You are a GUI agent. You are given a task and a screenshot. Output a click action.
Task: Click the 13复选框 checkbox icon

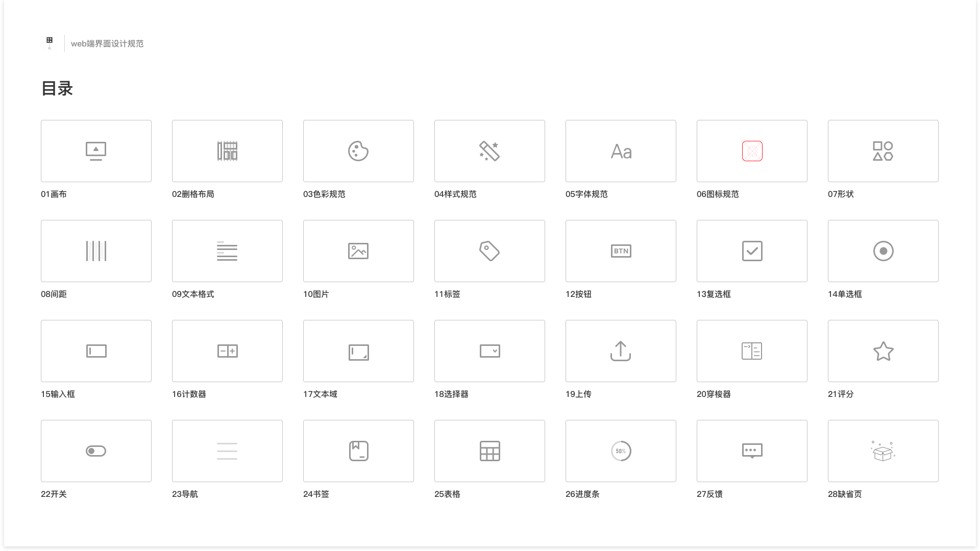[x=752, y=251]
